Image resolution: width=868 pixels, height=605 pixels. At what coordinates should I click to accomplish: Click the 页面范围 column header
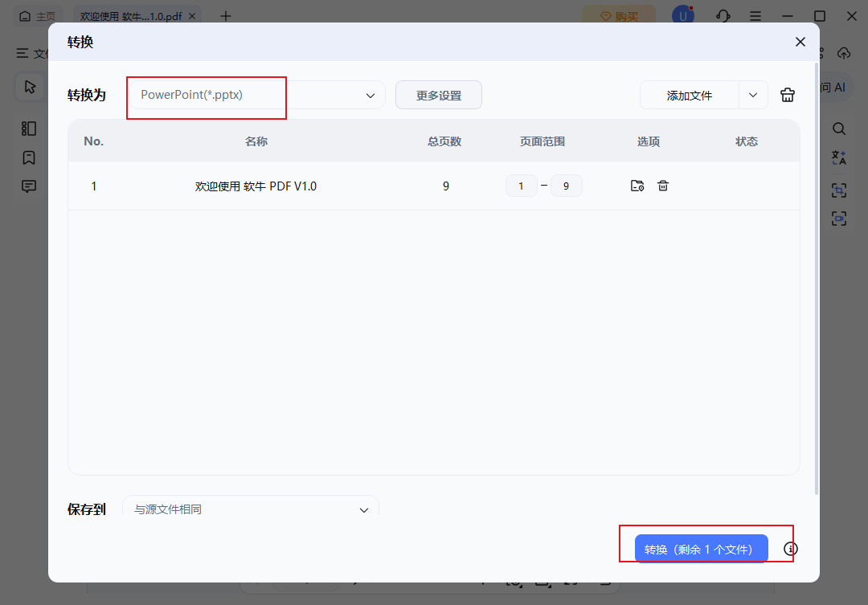pos(542,141)
